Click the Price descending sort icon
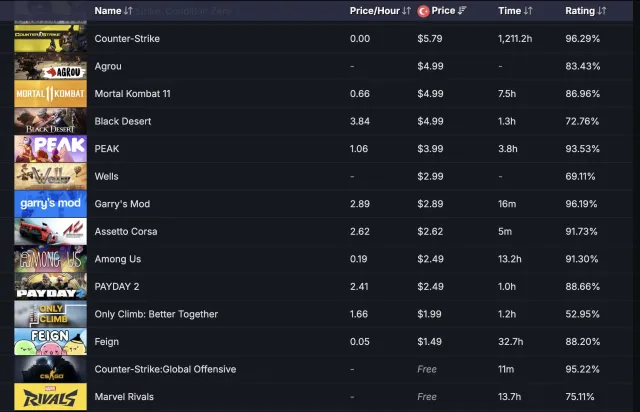The image size is (640, 412). [x=462, y=11]
